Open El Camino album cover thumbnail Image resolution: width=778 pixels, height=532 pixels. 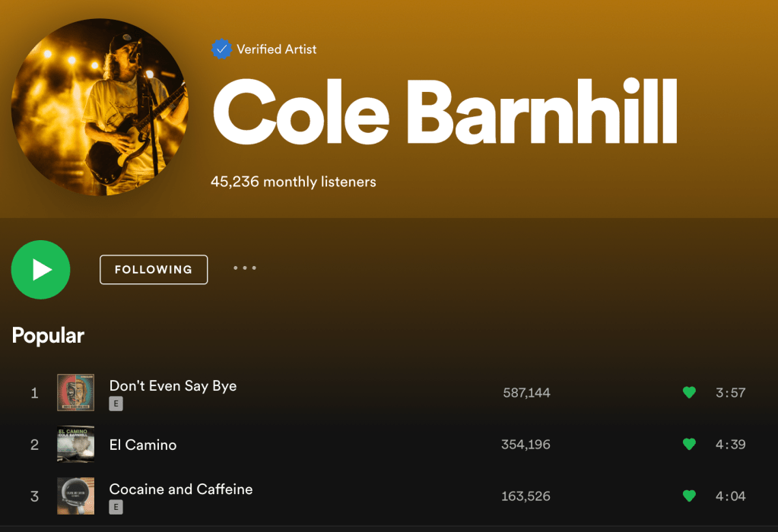75,445
